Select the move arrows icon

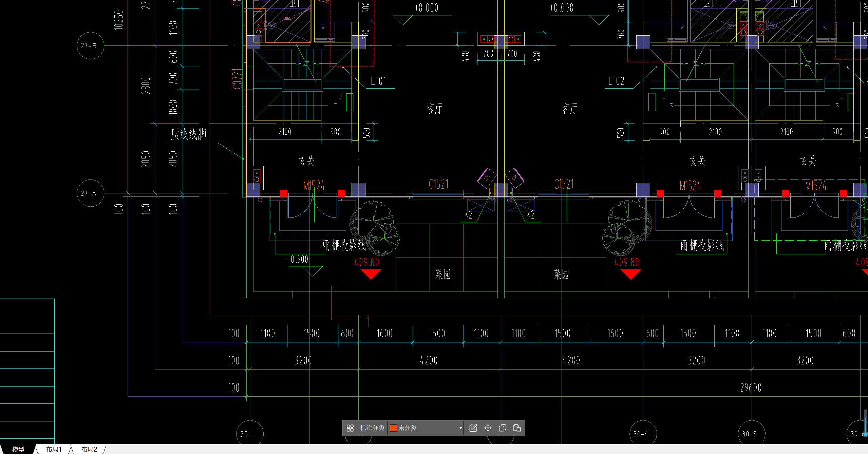pos(488,428)
